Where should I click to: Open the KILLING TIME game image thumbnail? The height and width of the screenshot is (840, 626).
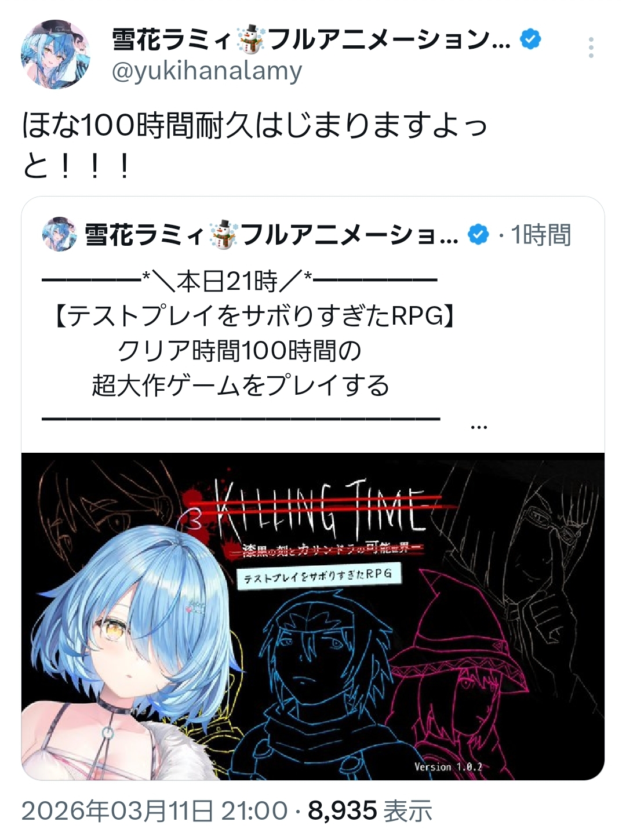[313, 616]
